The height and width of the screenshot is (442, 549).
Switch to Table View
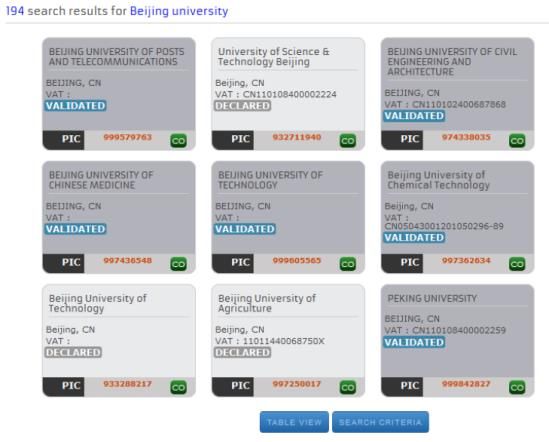click(x=294, y=422)
